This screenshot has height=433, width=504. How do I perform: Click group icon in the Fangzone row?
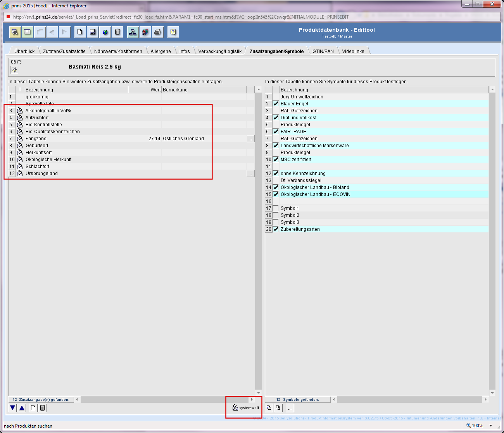point(20,139)
